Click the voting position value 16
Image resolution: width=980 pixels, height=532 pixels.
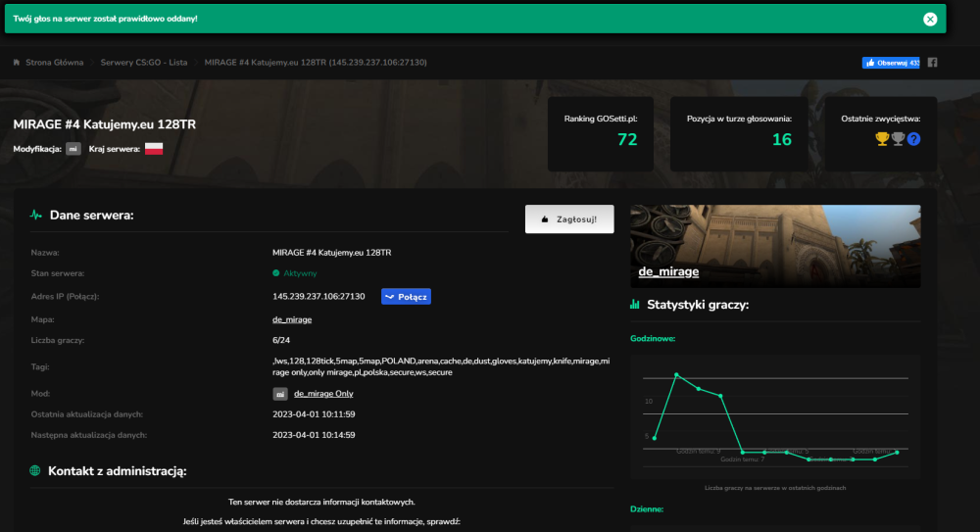(781, 139)
